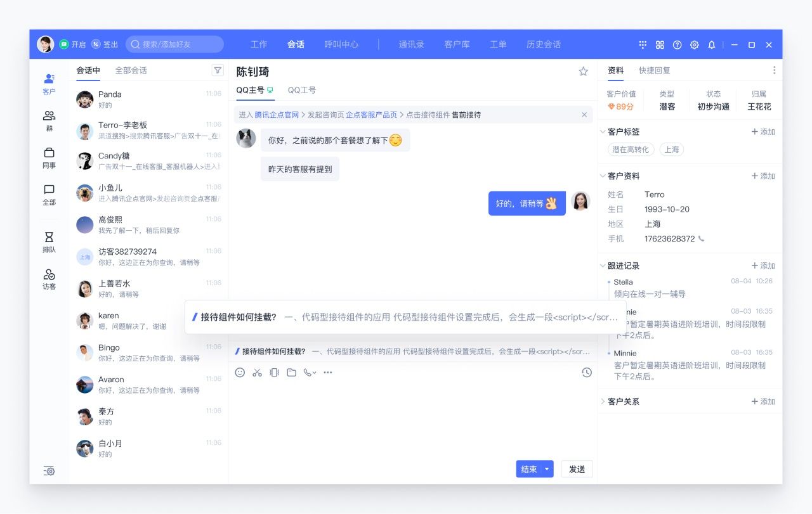Open the notifications bell
The height and width of the screenshot is (514, 812).
712,45
